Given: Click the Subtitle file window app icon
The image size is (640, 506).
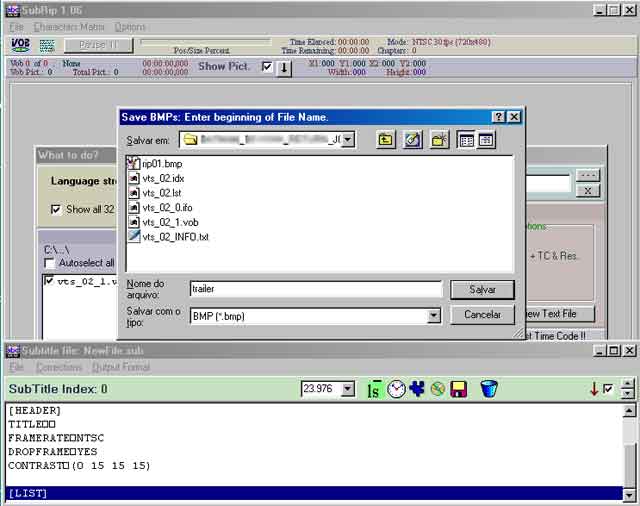Looking at the screenshot, I should pos(13,351).
